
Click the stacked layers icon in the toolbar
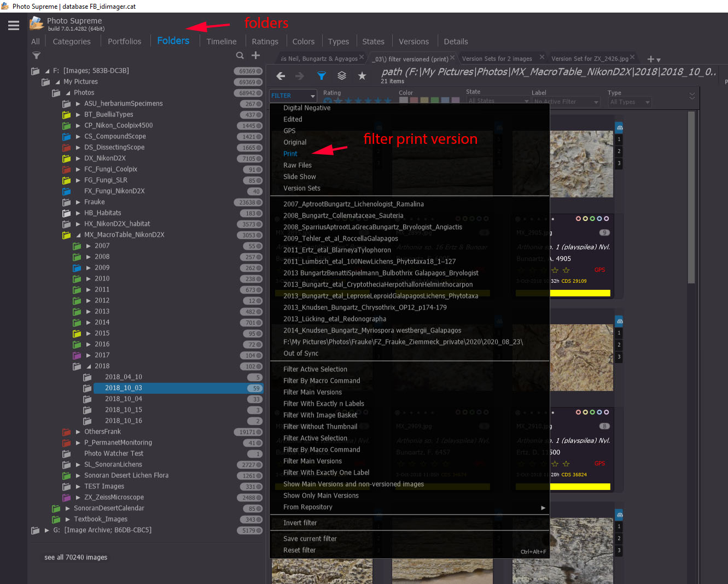coord(342,76)
